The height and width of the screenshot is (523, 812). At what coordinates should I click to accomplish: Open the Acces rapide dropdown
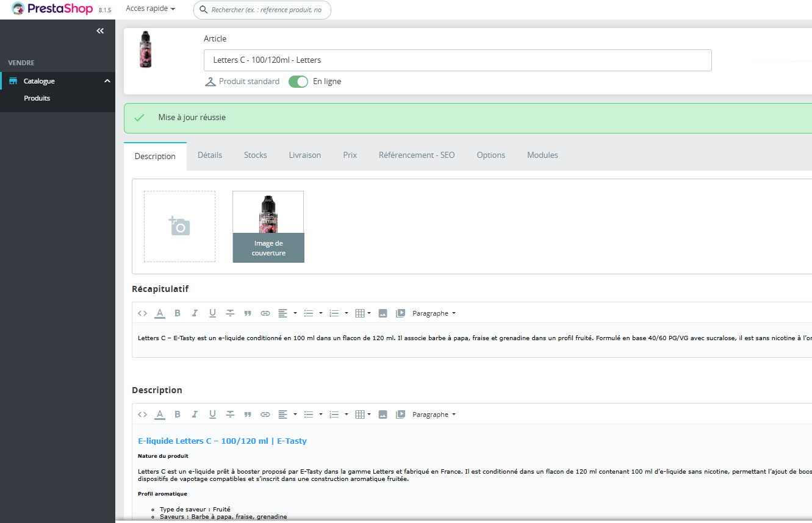tap(151, 9)
